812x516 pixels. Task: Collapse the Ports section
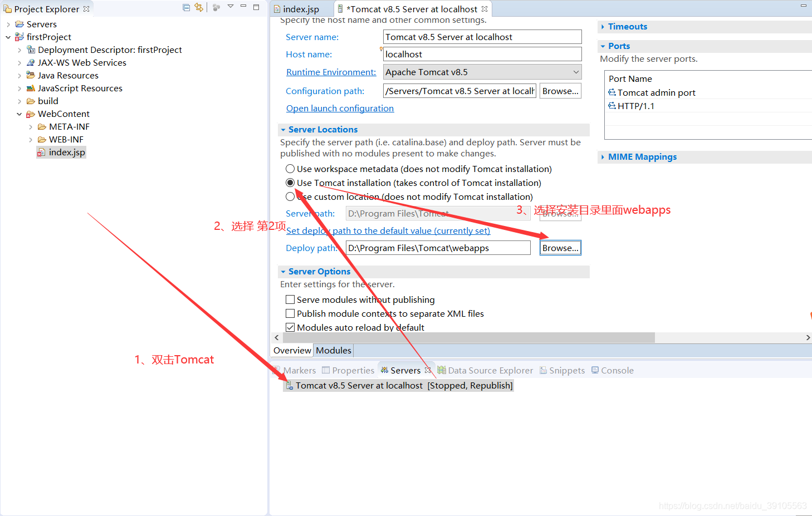coord(603,46)
